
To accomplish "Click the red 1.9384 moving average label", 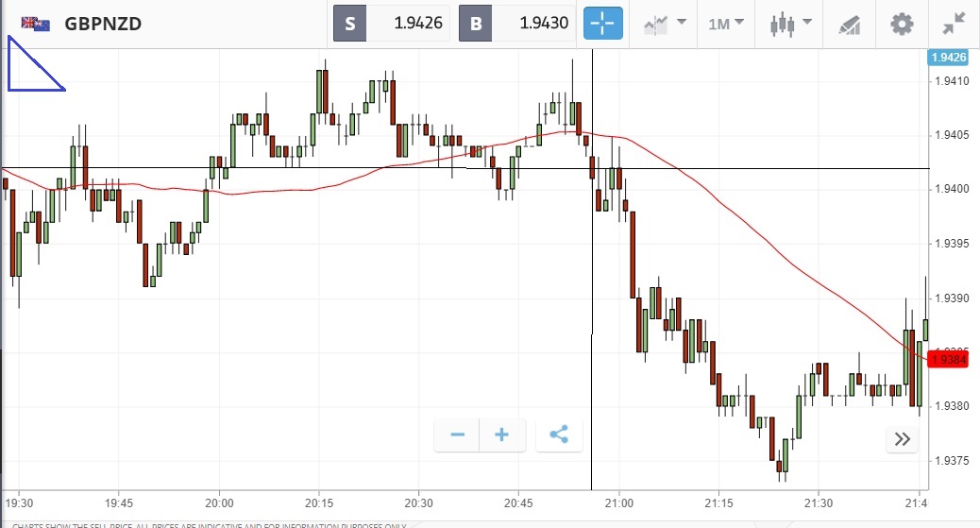I will tap(947, 359).
